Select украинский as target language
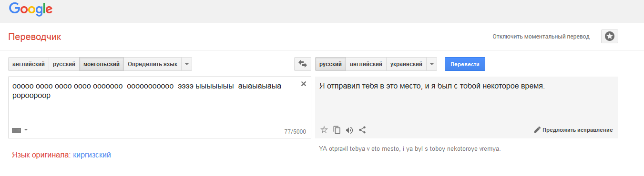Viewport: 644px width, 176px height. click(406, 64)
